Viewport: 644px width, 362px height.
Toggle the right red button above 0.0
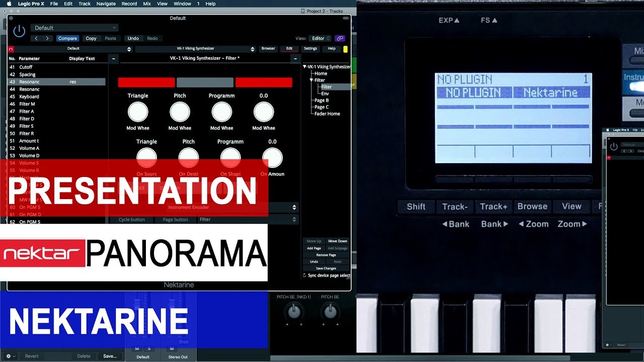(x=264, y=82)
